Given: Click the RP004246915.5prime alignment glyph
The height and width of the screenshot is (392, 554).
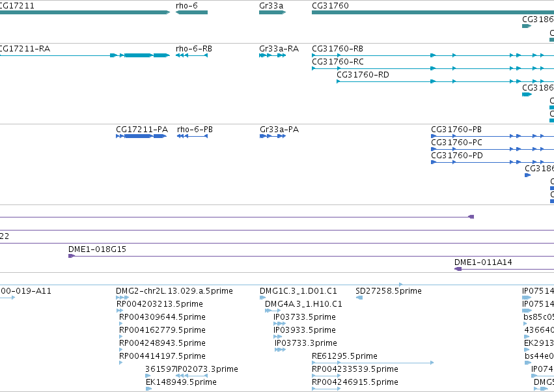Looking at the screenshot, I should 326,389.
